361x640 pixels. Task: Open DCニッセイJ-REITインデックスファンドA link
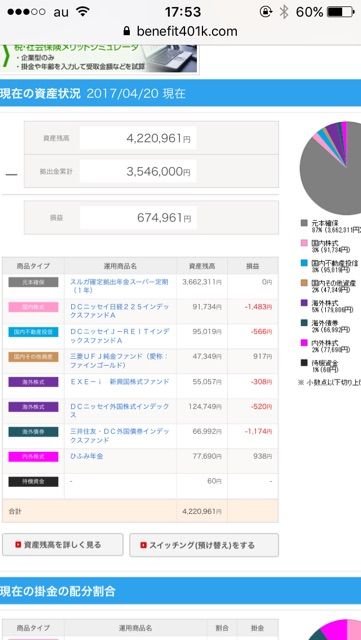coord(119,336)
